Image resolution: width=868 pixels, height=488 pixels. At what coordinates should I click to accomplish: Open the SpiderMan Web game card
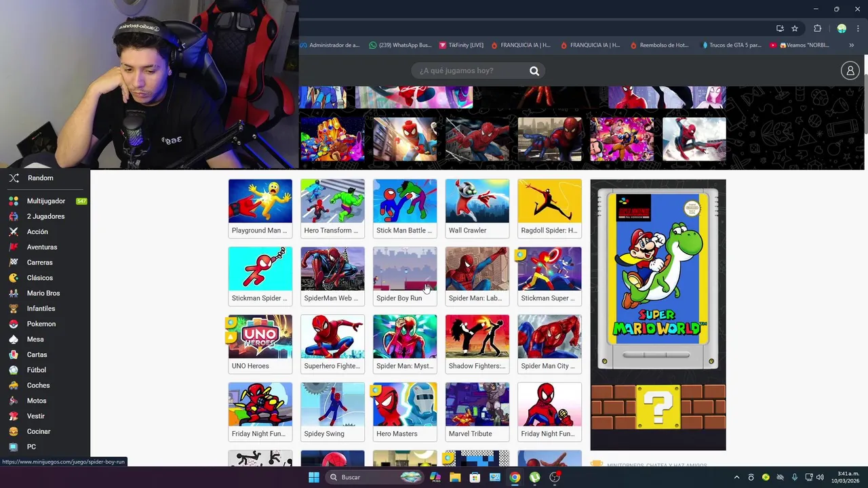coord(332,276)
